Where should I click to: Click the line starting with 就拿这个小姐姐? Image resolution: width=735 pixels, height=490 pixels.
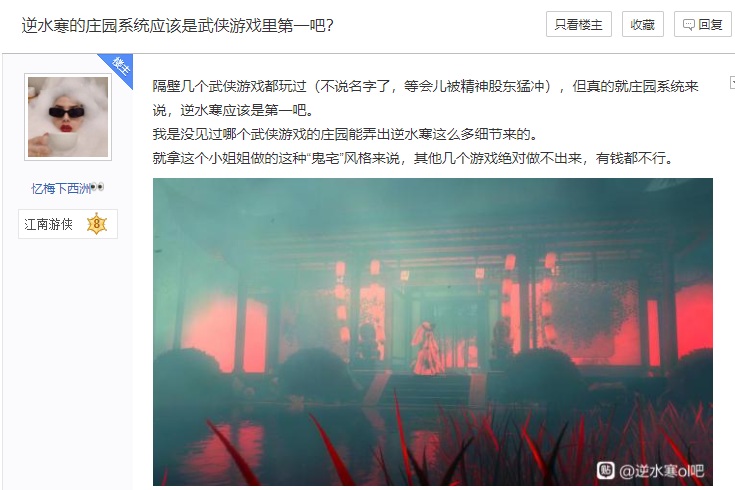pos(412,158)
